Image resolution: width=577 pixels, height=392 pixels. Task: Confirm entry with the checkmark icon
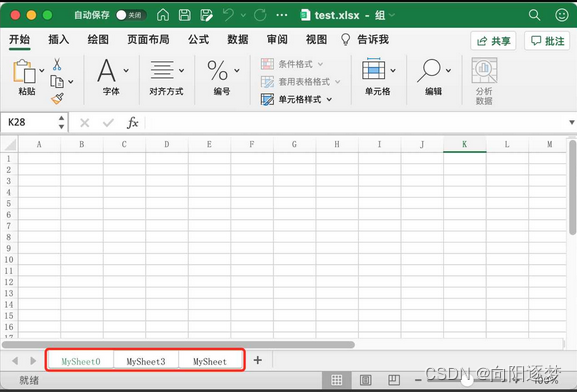point(108,123)
